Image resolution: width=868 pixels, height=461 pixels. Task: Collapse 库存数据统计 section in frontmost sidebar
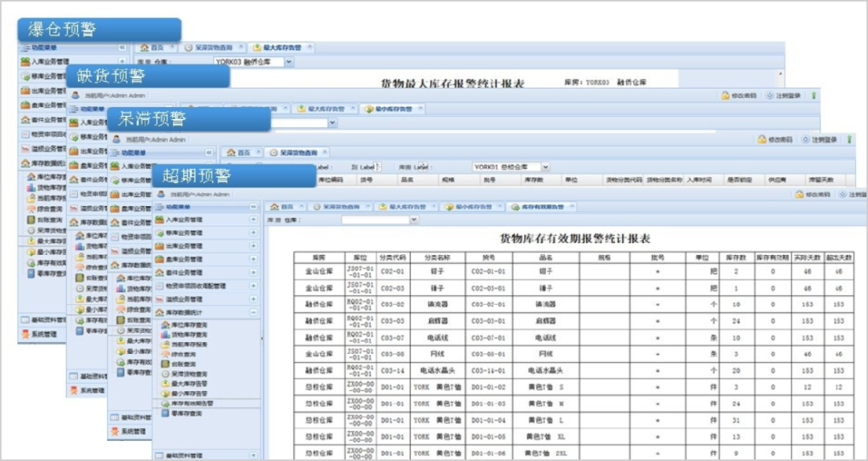tap(252, 311)
